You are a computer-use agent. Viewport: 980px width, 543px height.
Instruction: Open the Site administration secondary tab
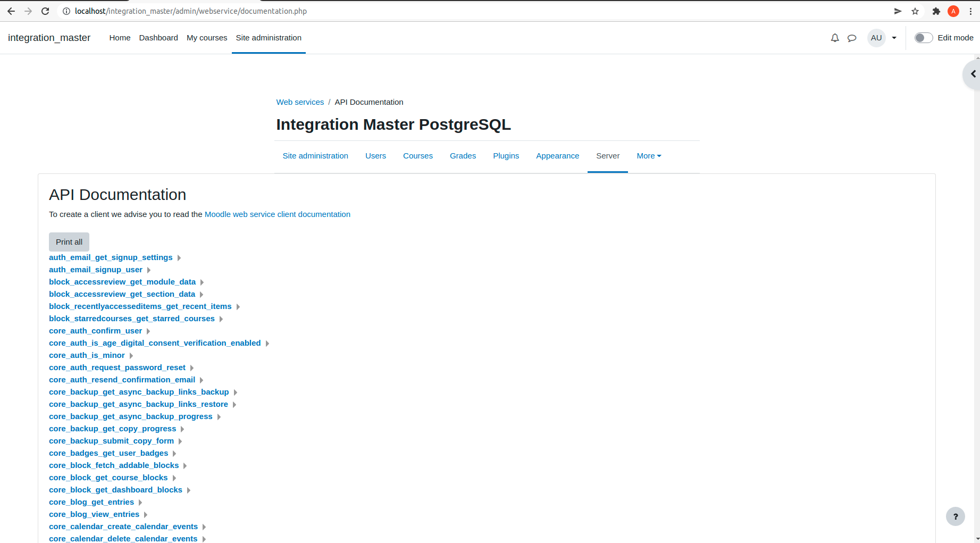(315, 156)
